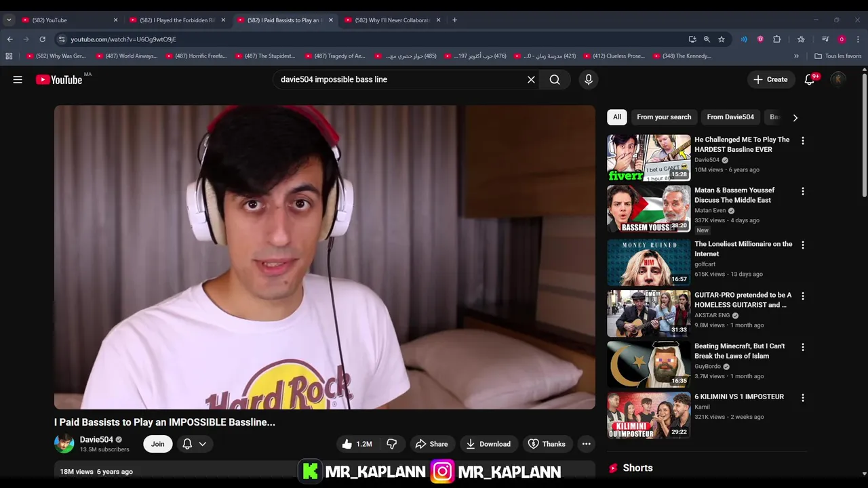Open options for 'GUITAR-PRO pretended' video
The image size is (868, 488).
click(803, 296)
